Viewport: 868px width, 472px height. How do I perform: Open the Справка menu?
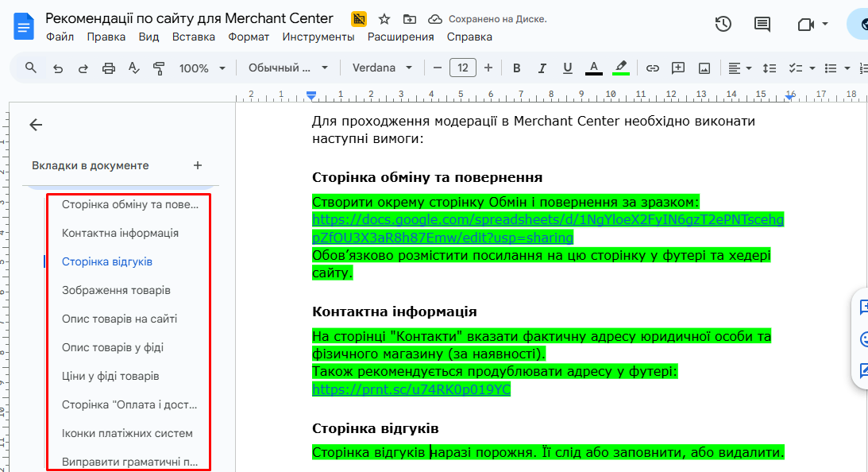click(x=469, y=37)
